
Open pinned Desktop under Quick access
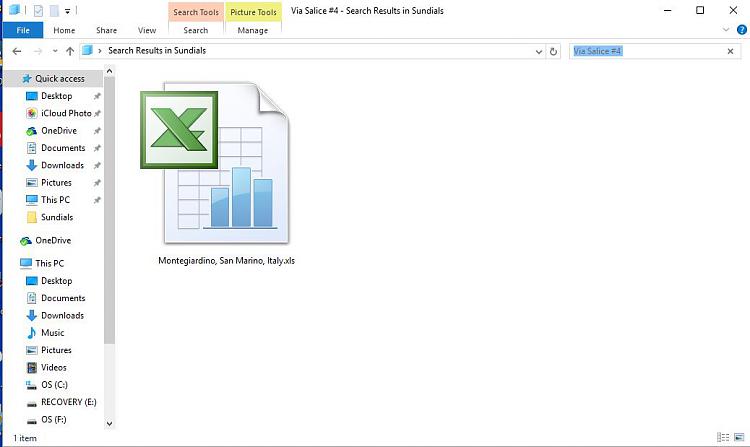click(56, 96)
